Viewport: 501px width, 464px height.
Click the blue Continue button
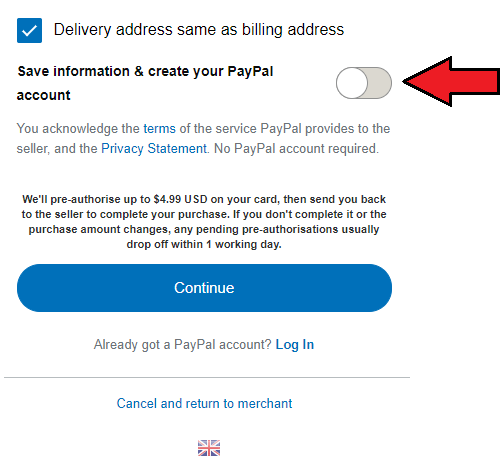(x=204, y=288)
